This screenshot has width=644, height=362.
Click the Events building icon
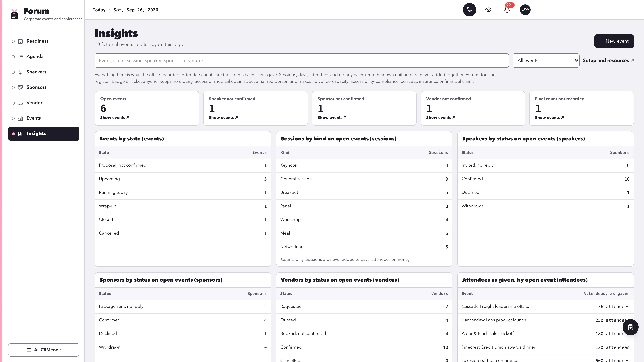click(x=20, y=118)
